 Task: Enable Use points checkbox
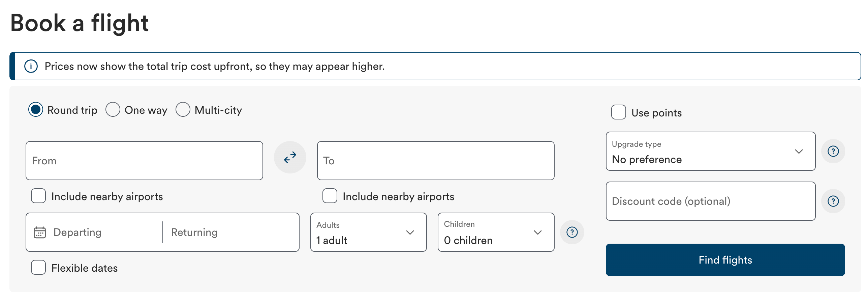[619, 112]
